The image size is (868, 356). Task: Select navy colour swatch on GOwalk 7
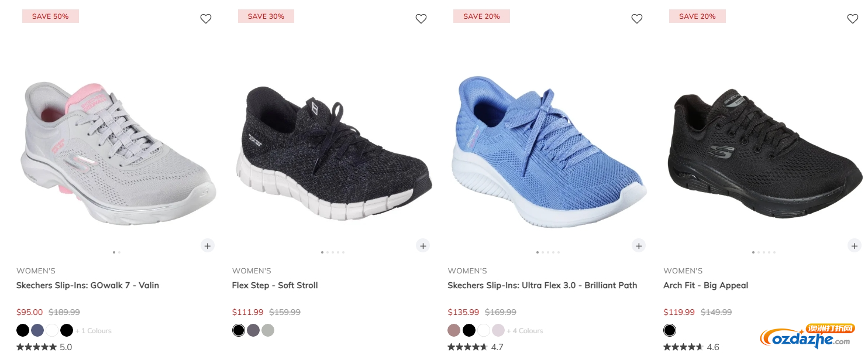[37, 330]
